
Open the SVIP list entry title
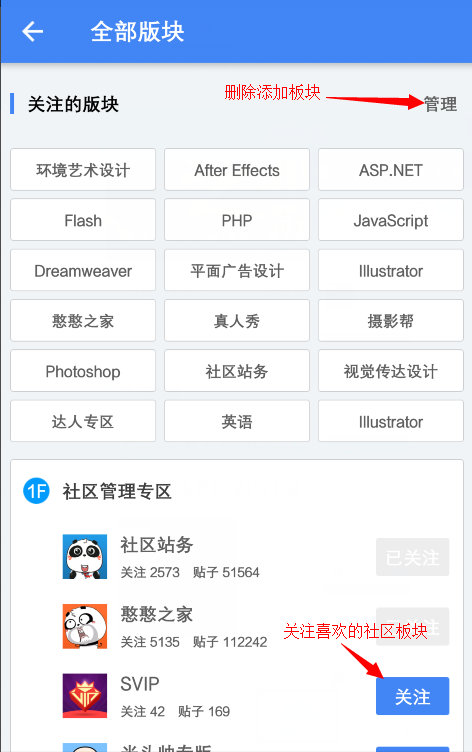[140, 684]
